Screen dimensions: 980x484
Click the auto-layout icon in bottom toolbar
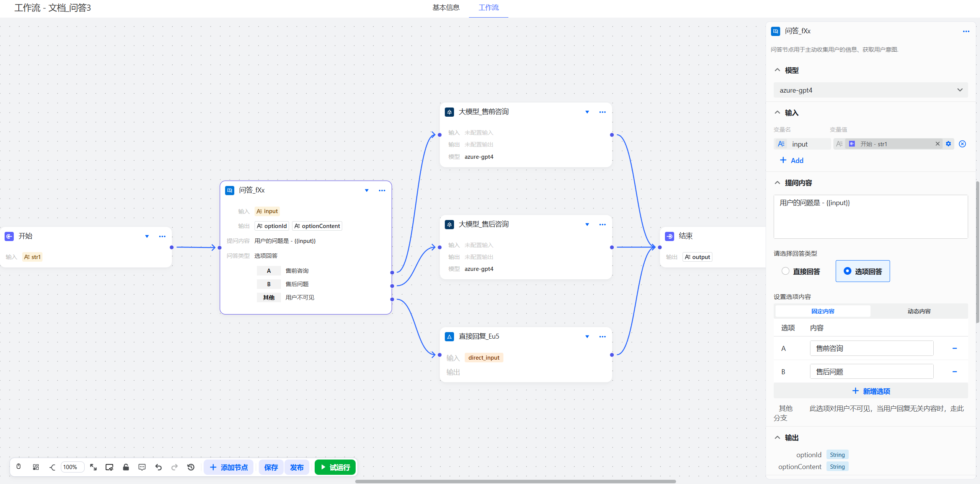36,467
